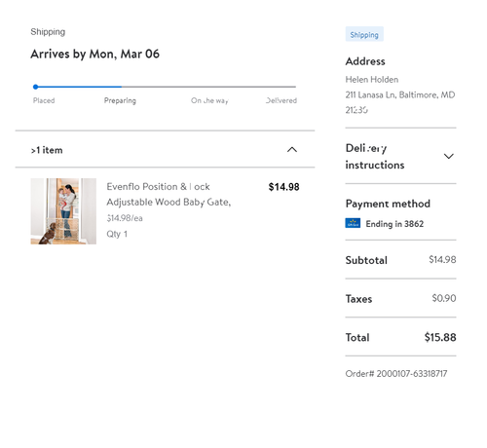Click the Helen Holden address name
The image size is (487, 448).
pos(372,80)
